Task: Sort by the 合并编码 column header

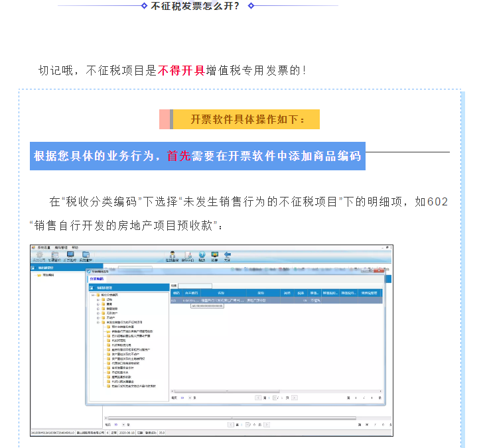Action: coord(190,293)
